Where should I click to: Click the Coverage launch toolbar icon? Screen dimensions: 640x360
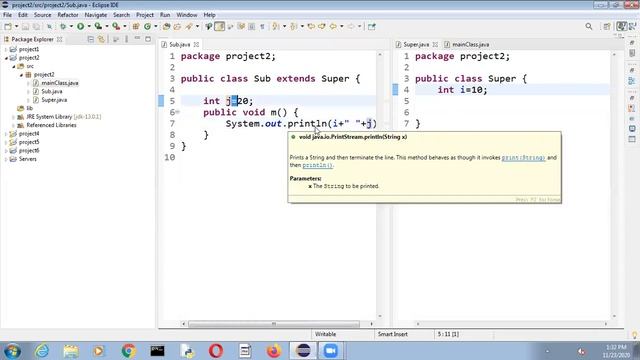[98, 27]
